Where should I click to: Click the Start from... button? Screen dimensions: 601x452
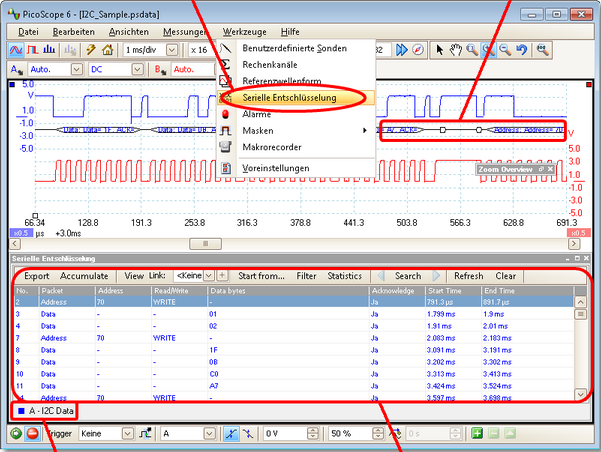(261, 276)
